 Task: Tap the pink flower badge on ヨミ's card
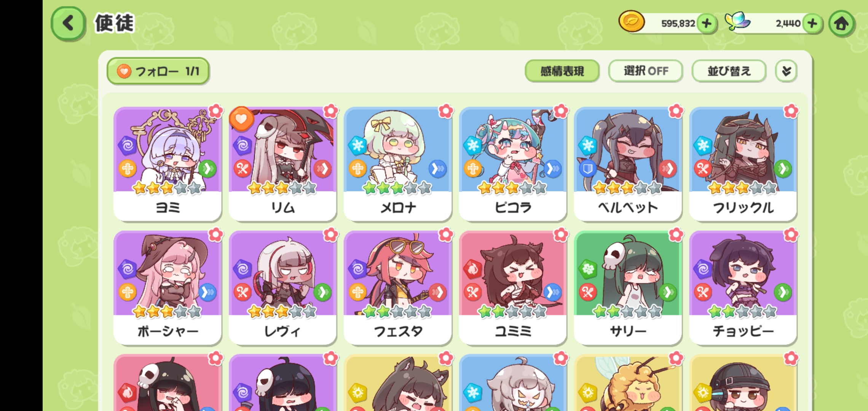click(216, 111)
